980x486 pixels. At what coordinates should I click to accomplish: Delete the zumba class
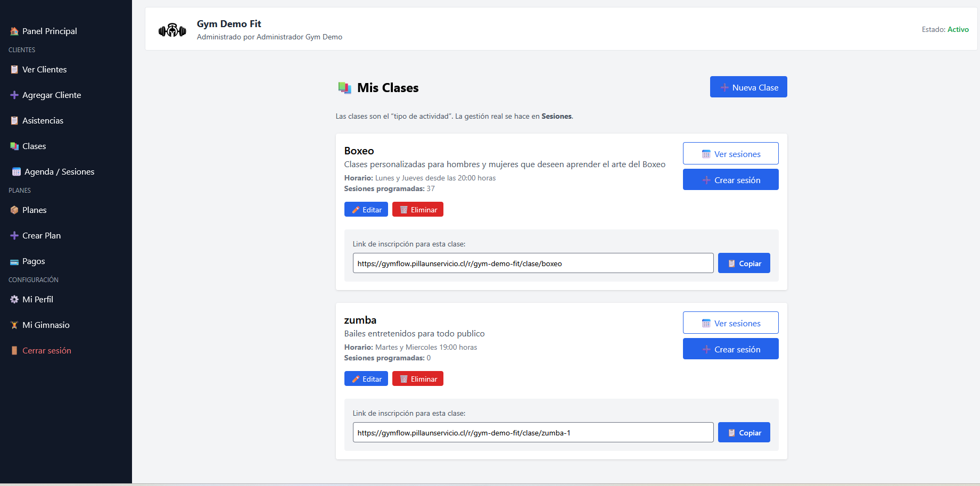[418, 378]
